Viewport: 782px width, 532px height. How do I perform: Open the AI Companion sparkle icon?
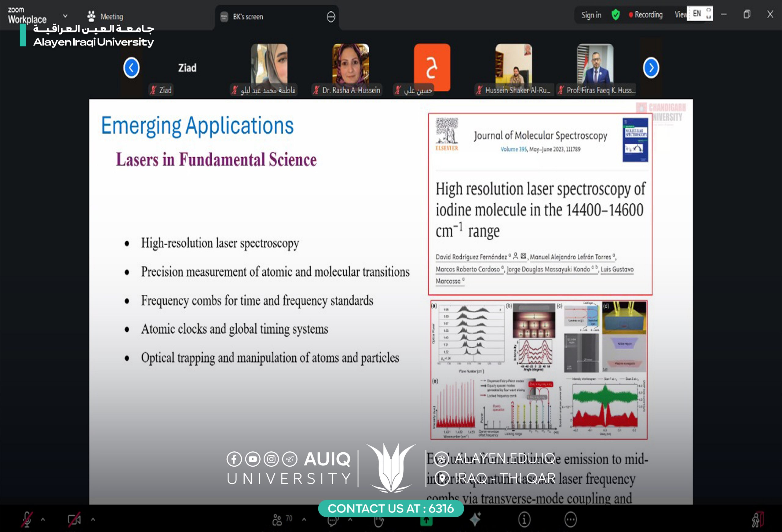pos(475,519)
